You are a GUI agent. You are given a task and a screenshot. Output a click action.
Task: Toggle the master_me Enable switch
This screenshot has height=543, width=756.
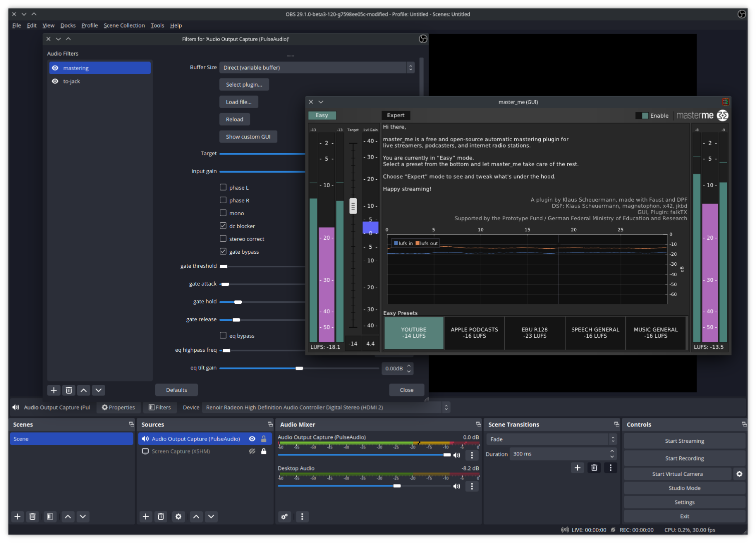tap(642, 116)
